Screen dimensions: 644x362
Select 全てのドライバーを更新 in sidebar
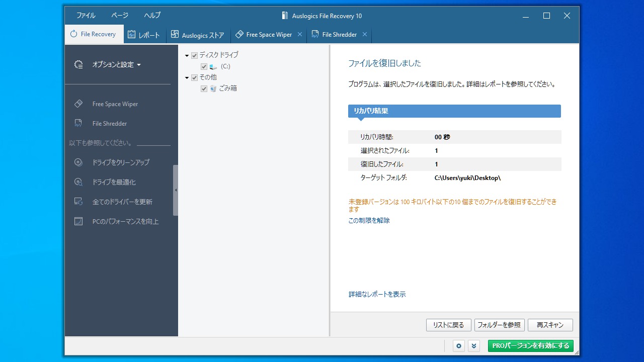tap(122, 202)
